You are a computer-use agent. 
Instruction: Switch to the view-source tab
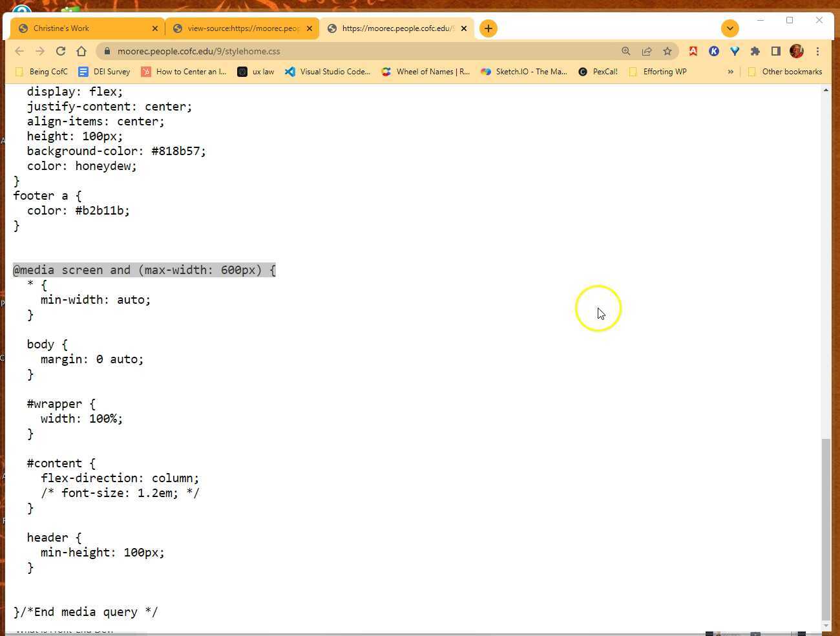242,28
